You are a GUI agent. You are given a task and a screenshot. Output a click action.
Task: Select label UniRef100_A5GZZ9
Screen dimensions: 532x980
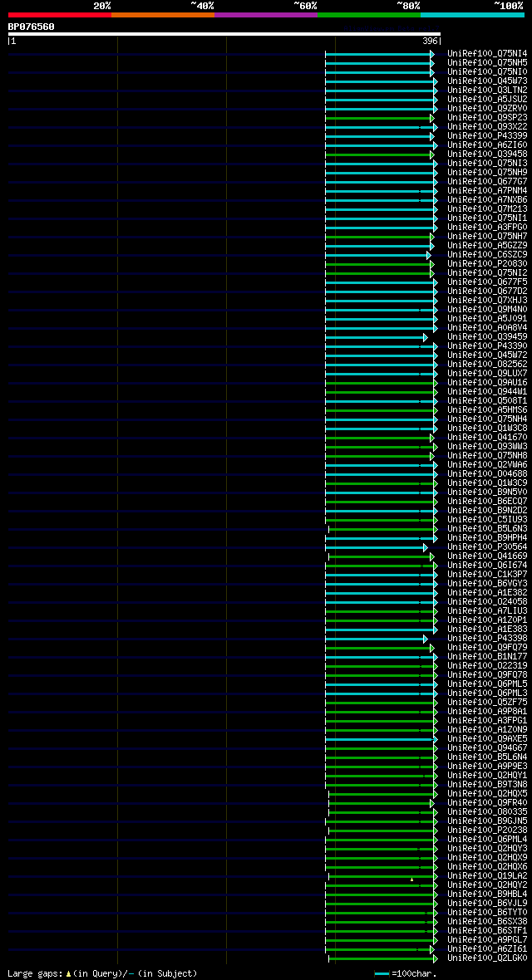[488, 246]
